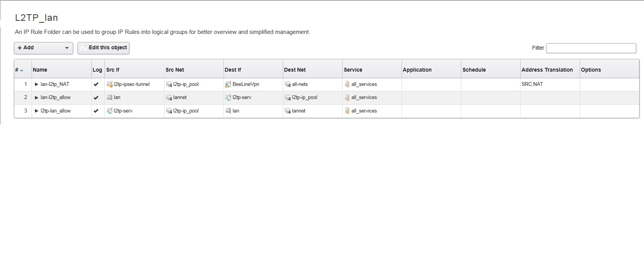Click the all-nets network icon

click(x=288, y=84)
